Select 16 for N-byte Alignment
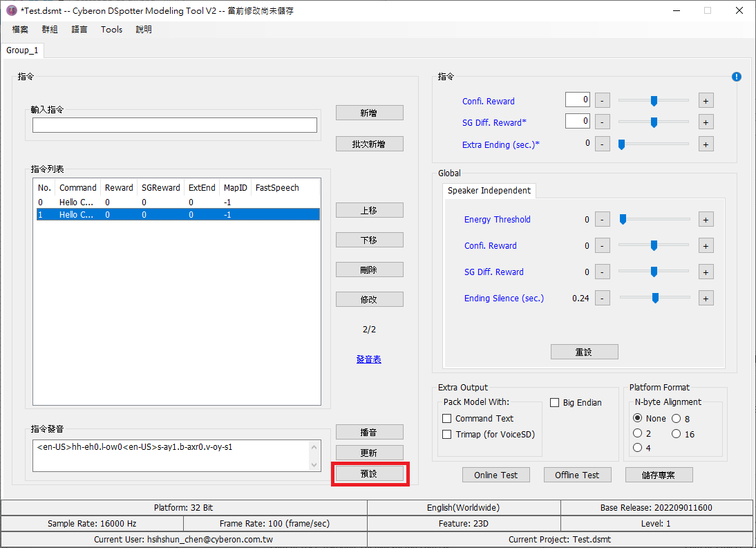 click(x=677, y=434)
